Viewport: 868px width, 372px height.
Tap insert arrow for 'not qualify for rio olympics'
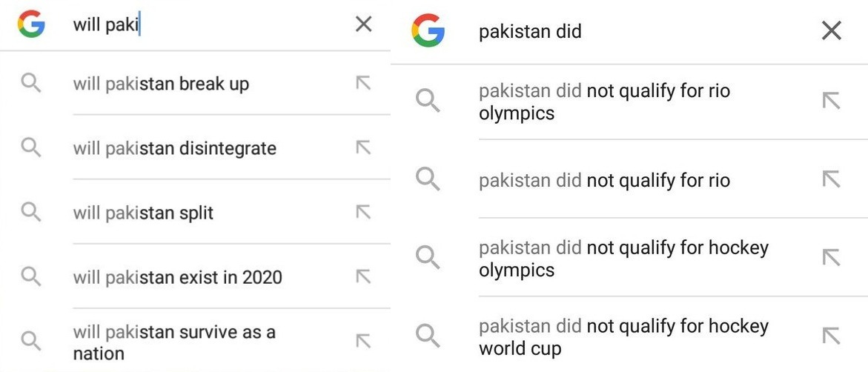832,101
